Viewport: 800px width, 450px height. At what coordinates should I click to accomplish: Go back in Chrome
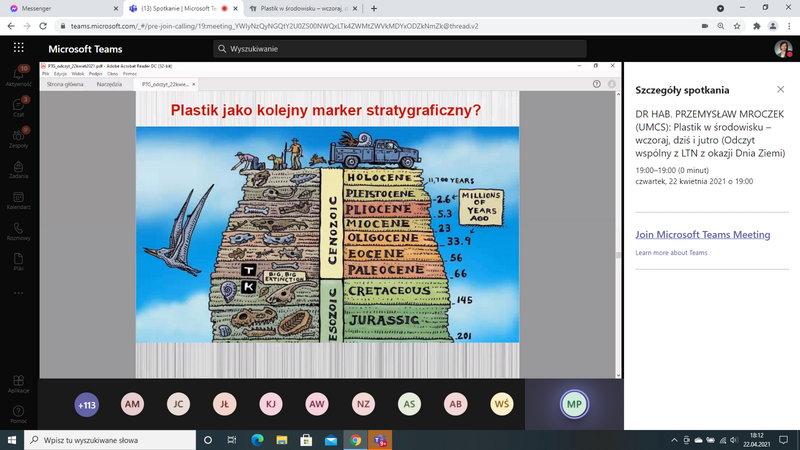tap(11, 26)
